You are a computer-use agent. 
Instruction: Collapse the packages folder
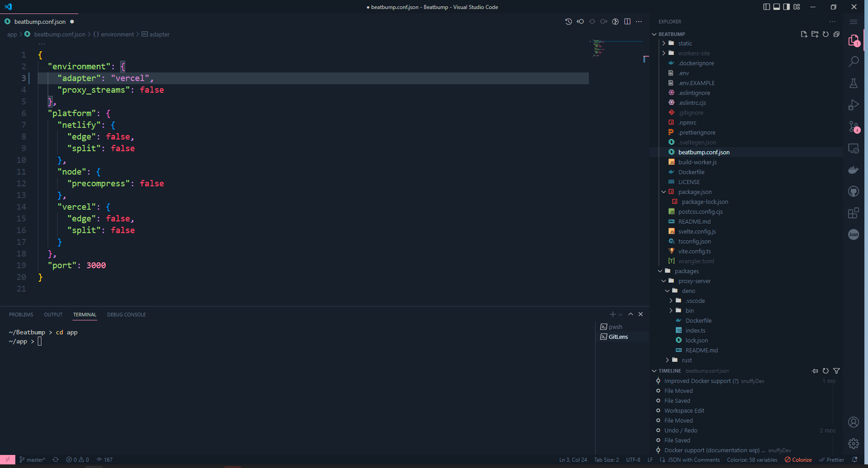660,271
